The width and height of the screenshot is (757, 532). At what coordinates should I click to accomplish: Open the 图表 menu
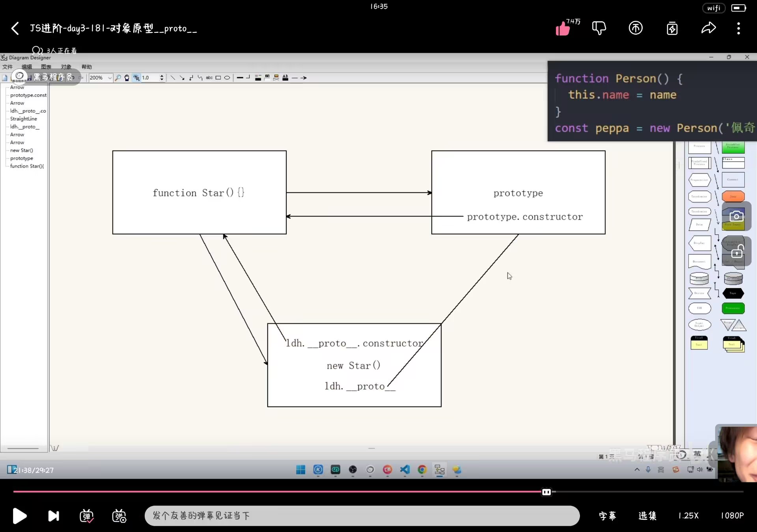[46, 67]
